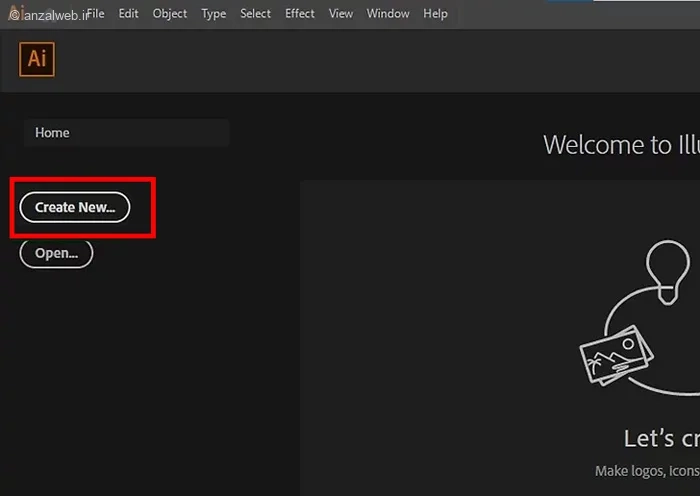700x496 pixels.
Task: Open the Effect menu
Action: tap(300, 14)
